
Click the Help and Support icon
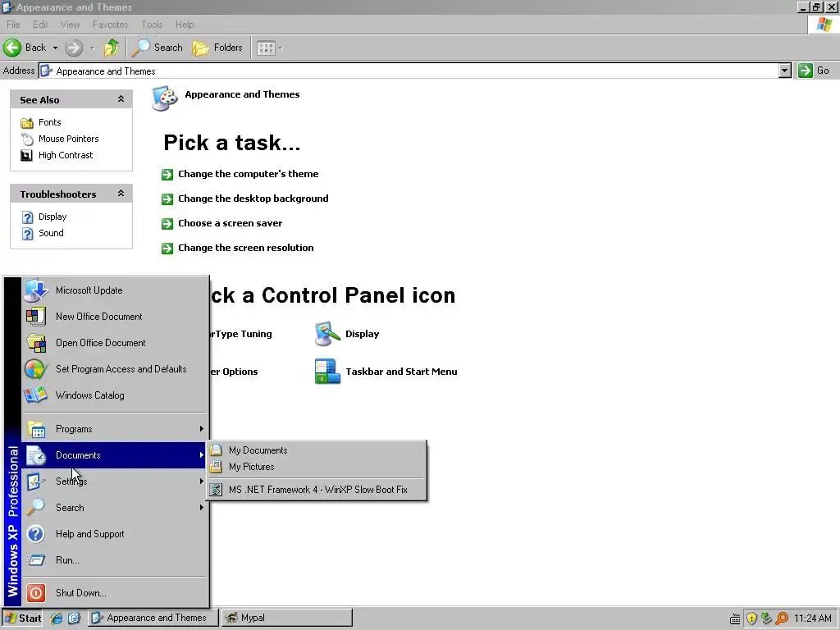coord(36,534)
